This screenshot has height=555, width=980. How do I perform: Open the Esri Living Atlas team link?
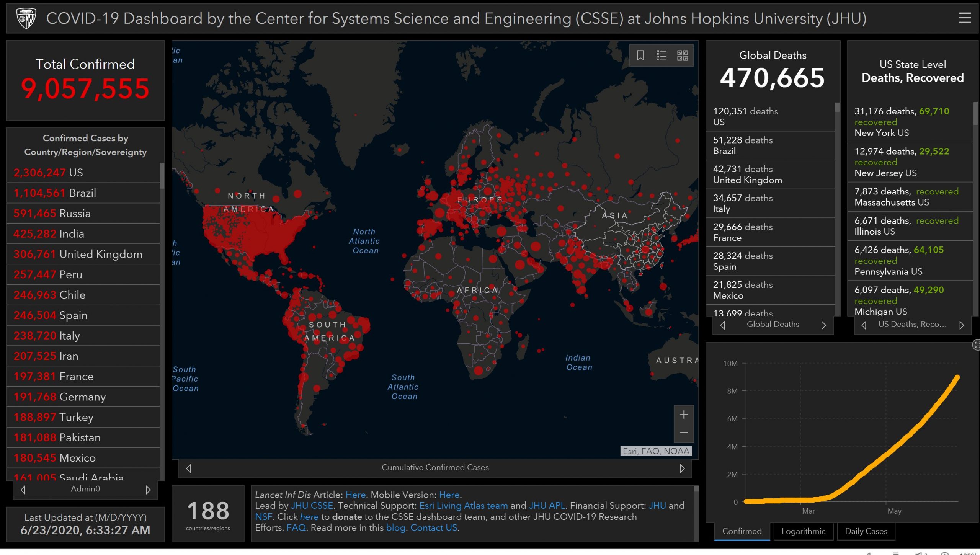point(463,506)
